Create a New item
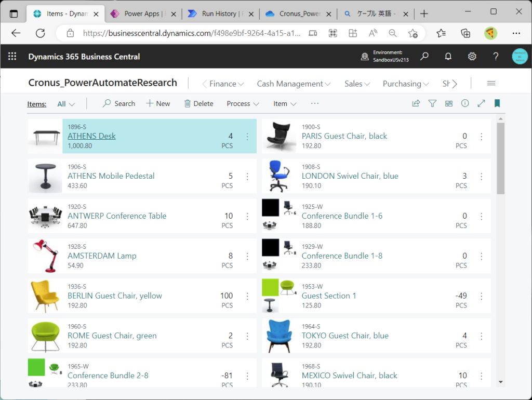532x400 pixels. [158, 103]
